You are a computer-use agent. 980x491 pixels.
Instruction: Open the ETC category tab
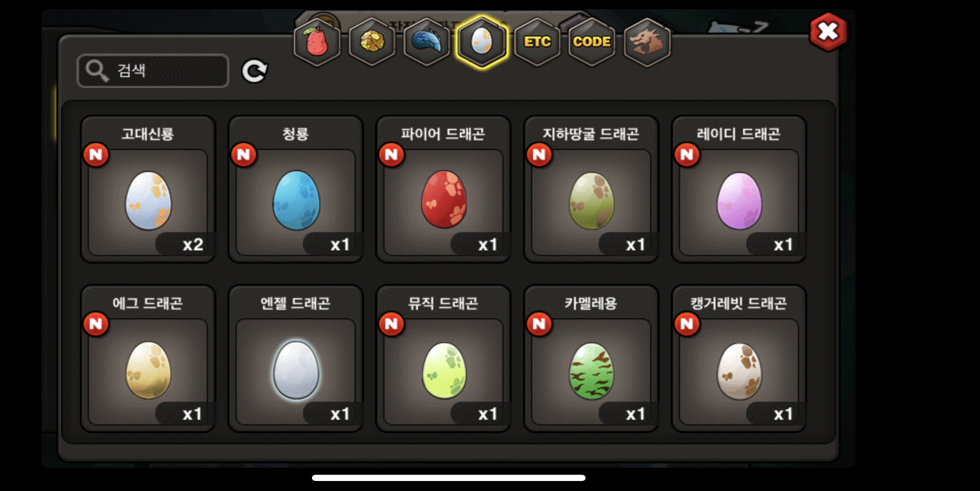pyautogui.click(x=537, y=42)
